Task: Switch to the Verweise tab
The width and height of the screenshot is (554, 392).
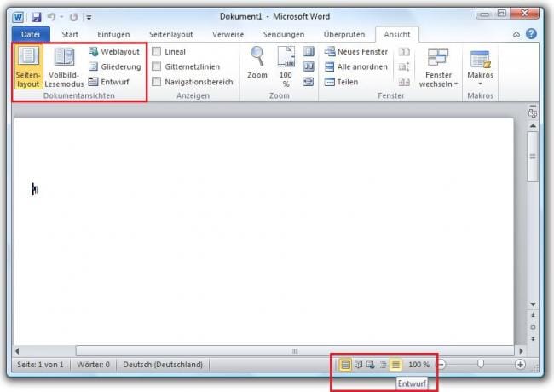Action: click(228, 34)
